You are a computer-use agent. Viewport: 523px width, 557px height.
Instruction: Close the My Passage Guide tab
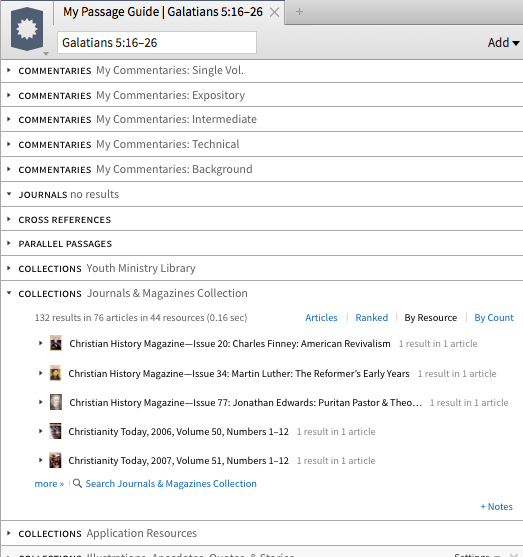pyautogui.click(x=274, y=12)
